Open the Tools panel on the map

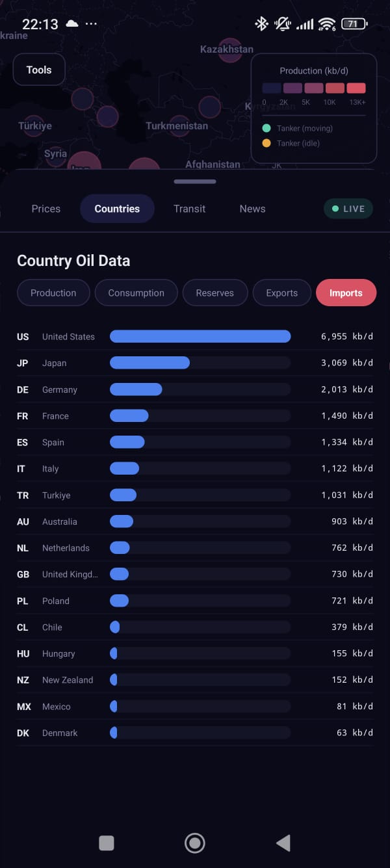pos(38,69)
